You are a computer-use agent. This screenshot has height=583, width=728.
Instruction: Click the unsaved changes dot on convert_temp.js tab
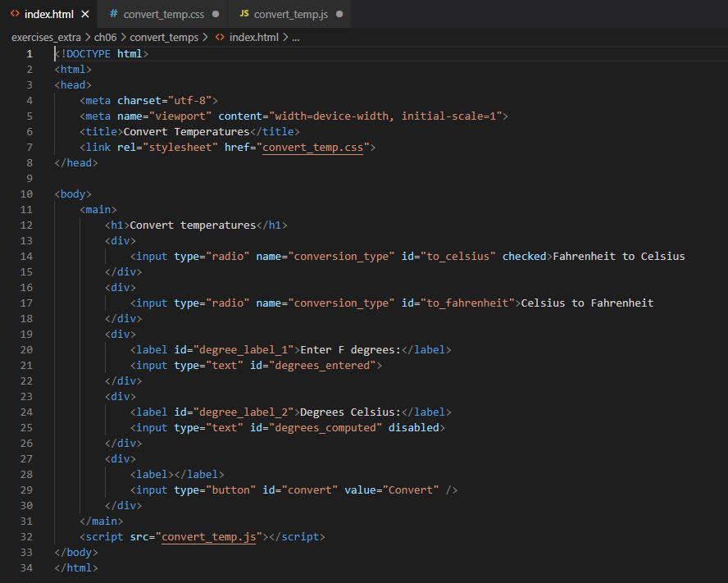(x=339, y=14)
